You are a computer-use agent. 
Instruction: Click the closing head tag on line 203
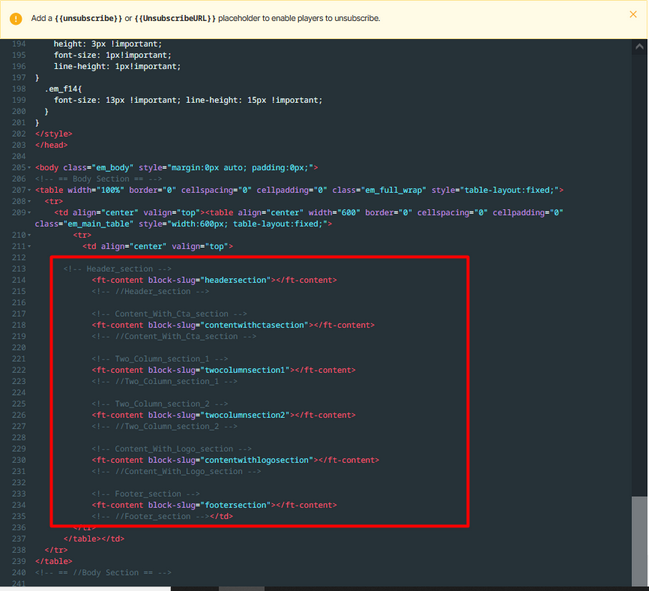point(50,145)
